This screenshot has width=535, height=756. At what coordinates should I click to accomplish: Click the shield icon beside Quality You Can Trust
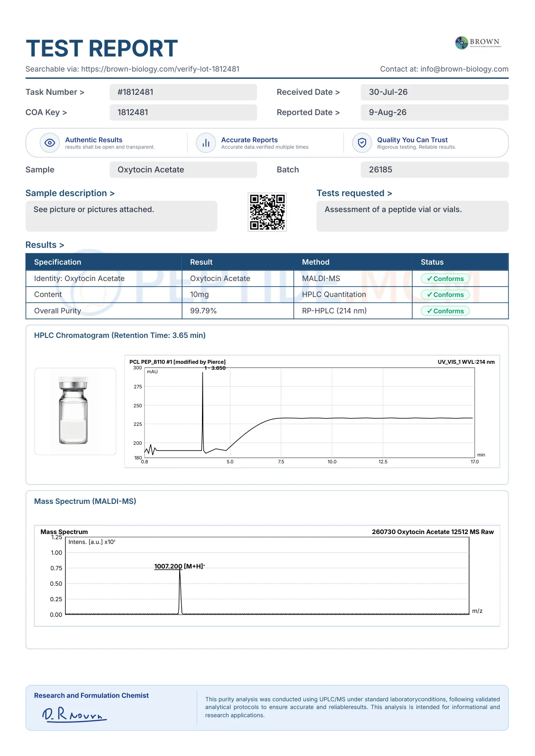point(362,143)
